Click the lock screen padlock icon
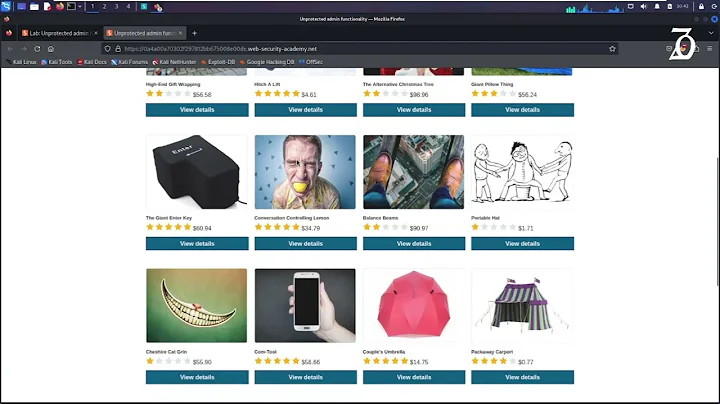Image resolution: width=720 pixels, height=404 pixels. [x=701, y=7]
